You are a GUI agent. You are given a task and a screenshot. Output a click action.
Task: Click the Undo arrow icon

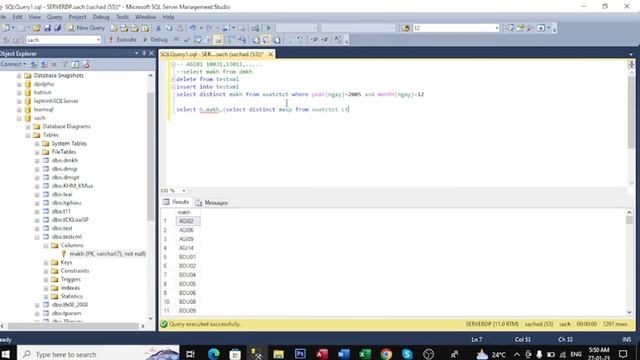193,28
